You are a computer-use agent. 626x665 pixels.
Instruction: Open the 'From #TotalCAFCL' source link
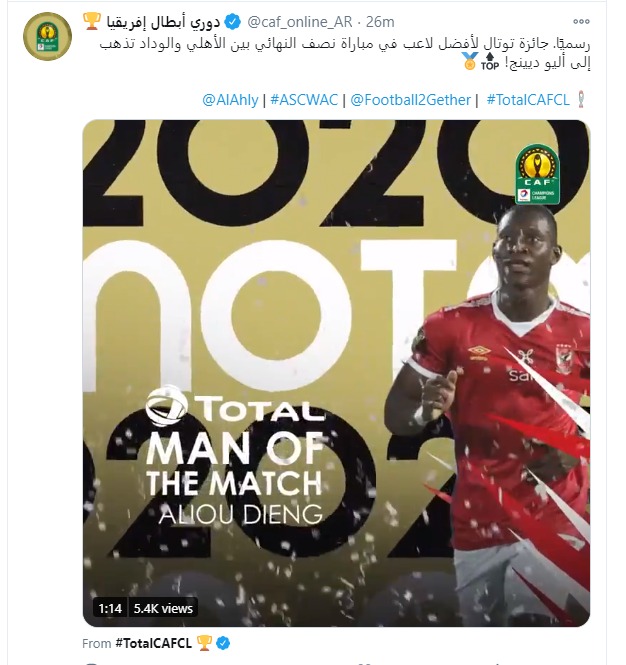[x=137, y=643]
